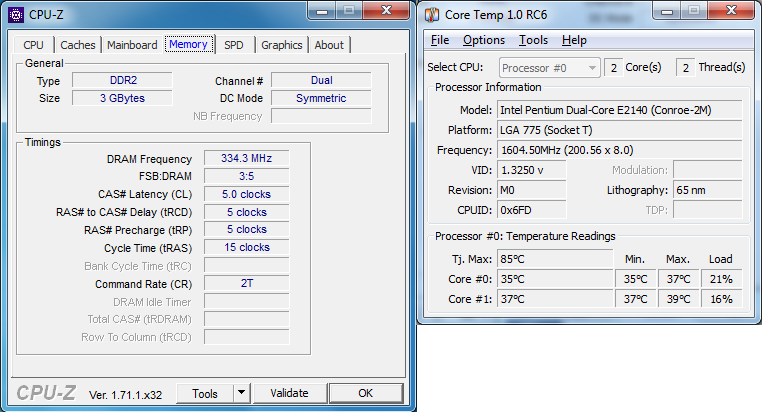This screenshot has height=412, width=762.
Task: Switch to the Caches tab
Action: coord(78,45)
